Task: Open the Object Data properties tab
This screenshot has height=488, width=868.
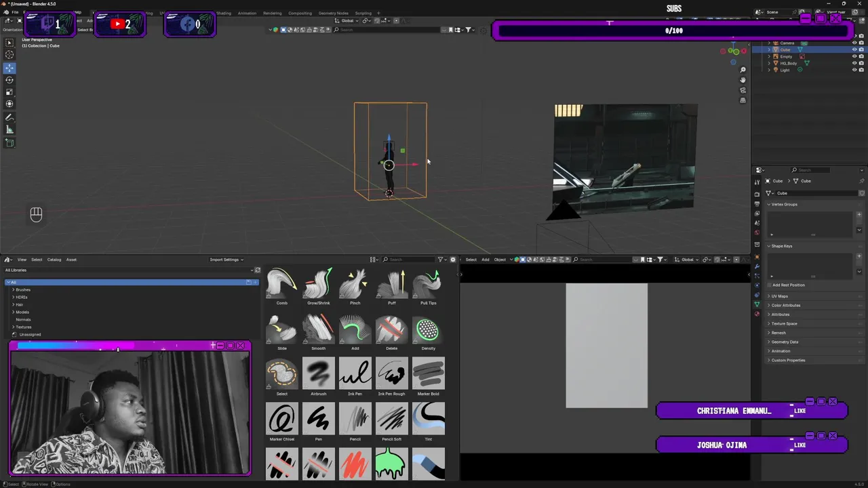Action: (757, 304)
